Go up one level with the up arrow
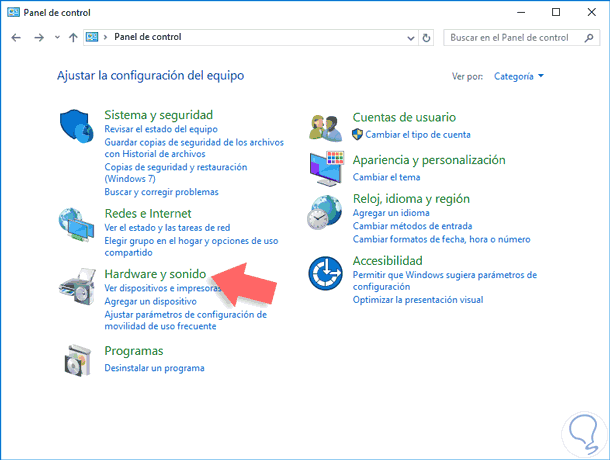The height and width of the screenshot is (460, 610). (73, 38)
